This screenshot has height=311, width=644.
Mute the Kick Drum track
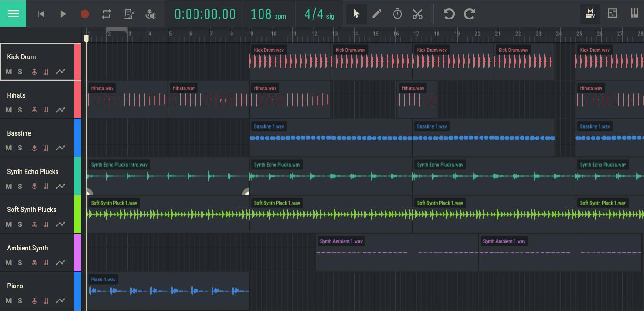(8, 72)
